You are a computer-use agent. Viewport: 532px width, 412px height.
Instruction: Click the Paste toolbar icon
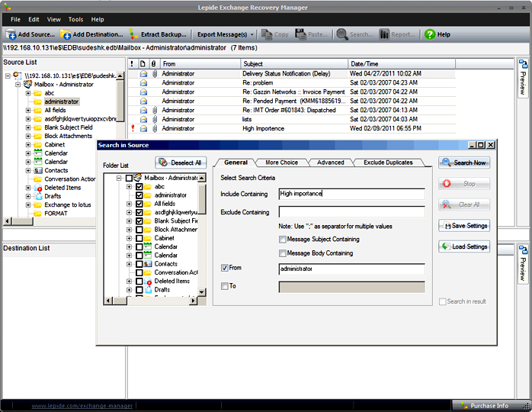300,34
